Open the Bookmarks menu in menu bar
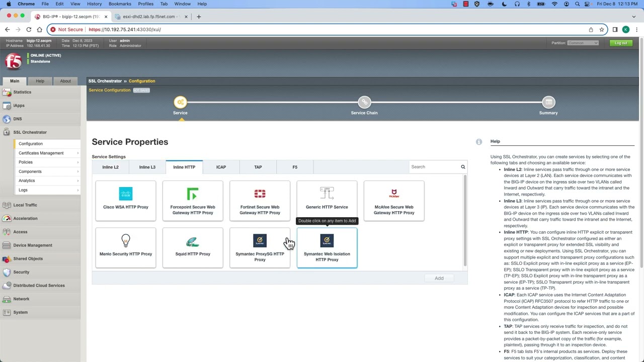644x362 pixels. pos(120,4)
